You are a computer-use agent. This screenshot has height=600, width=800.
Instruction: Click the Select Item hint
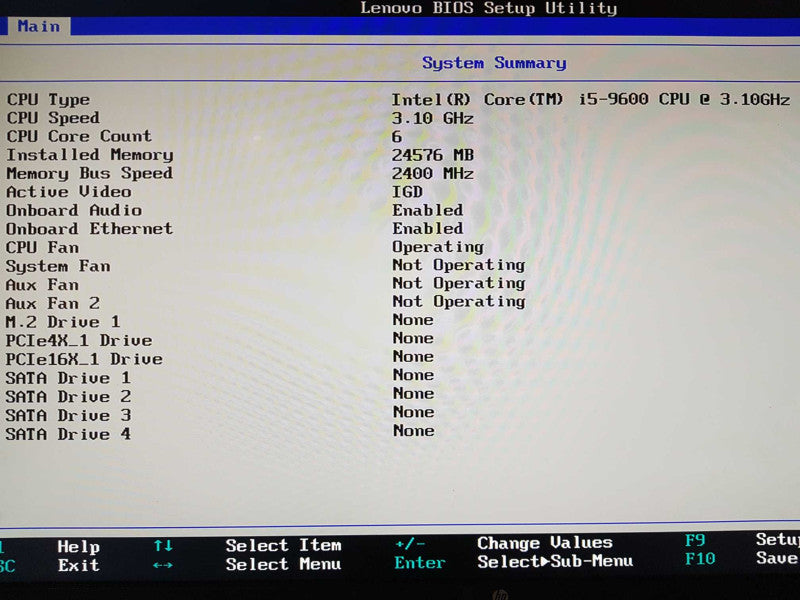[x=284, y=545]
